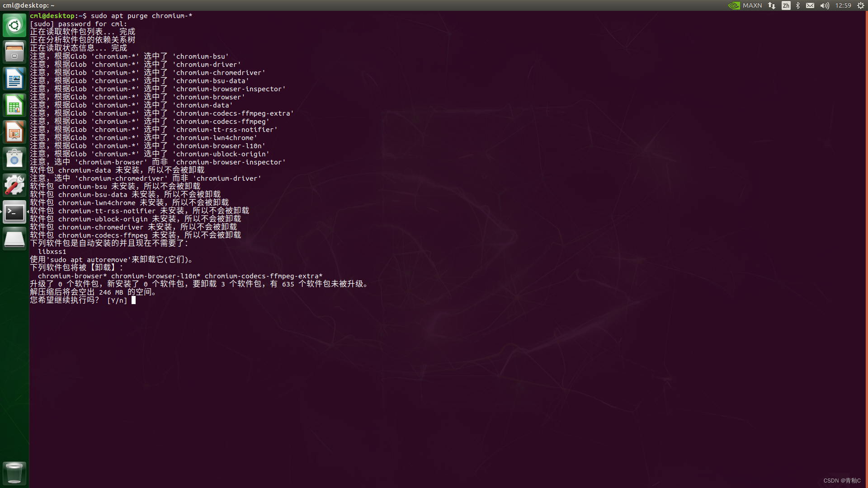Open the 12:59 clock calendar menu
868x488 pixels.
[843, 5]
